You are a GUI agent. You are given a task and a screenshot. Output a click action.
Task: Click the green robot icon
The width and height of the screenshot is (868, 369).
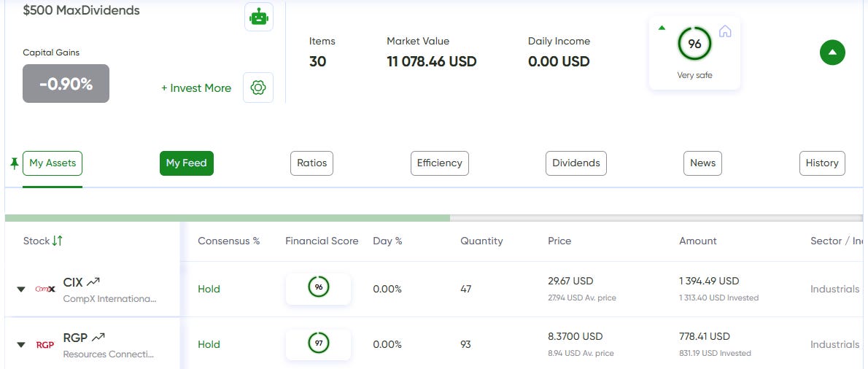258,17
